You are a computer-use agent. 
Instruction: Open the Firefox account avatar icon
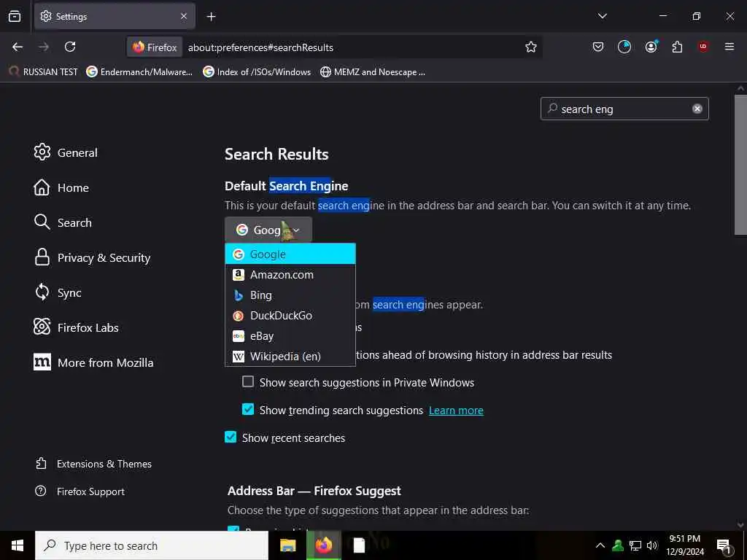click(651, 47)
